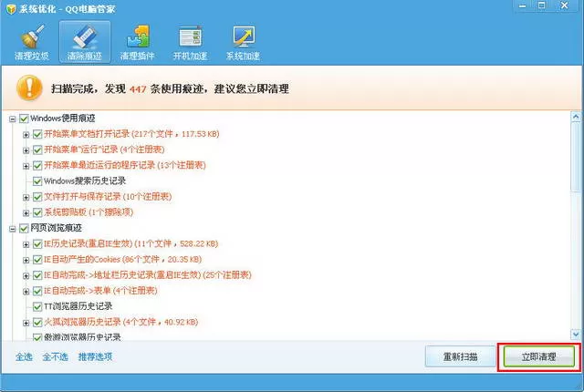Open the 清理垃圾 broom tool
This screenshot has height=392, width=584.
tap(32, 42)
